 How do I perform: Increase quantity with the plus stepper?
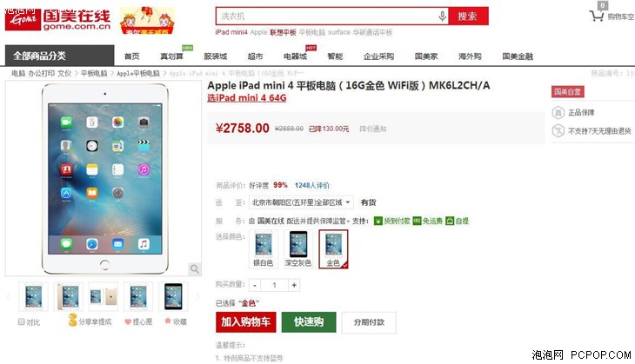point(294,285)
